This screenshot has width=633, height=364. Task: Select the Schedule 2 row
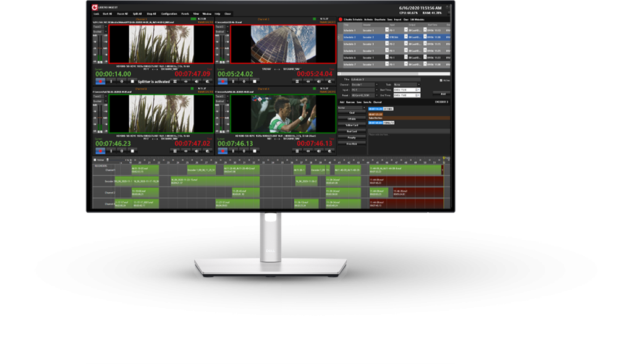pos(350,37)
